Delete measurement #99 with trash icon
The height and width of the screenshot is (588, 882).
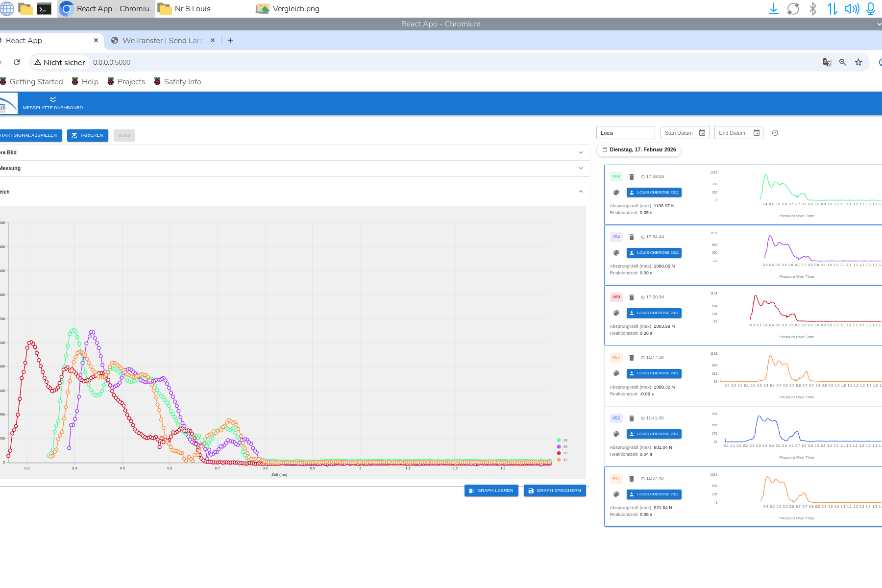click(632, 177)
